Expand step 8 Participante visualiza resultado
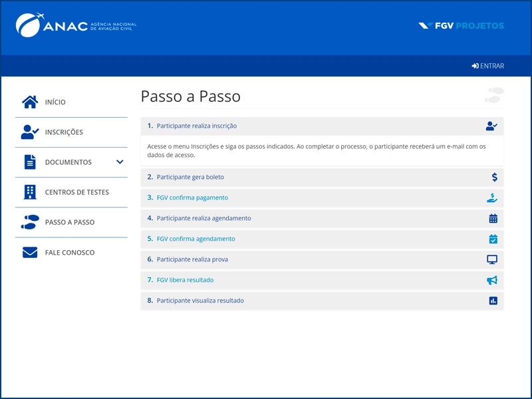 coord(200,301)
